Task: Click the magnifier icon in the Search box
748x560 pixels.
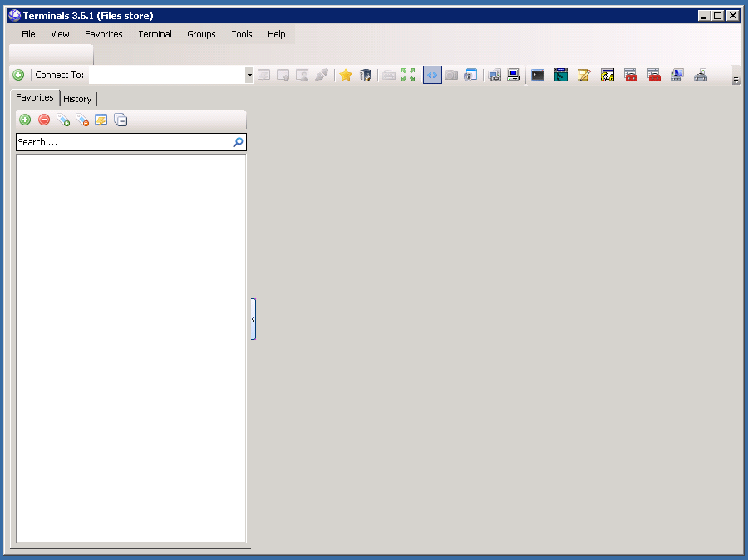Action: click(238, 142)
